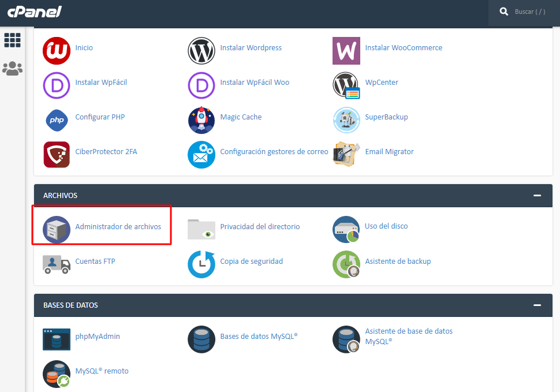Open the Copia de seguridad link
This screenshot has width=560, height=392.
[252, 262]
